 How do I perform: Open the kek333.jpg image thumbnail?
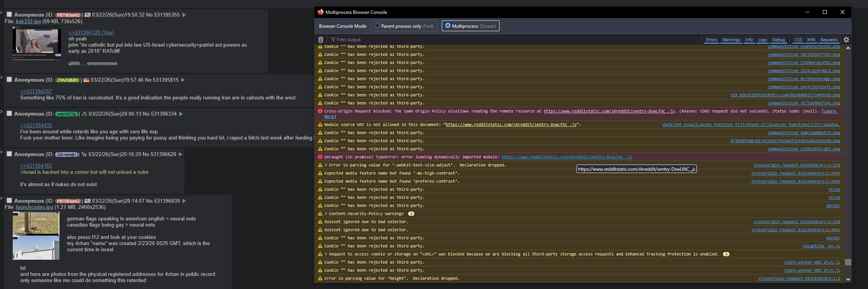coord(37,43)
